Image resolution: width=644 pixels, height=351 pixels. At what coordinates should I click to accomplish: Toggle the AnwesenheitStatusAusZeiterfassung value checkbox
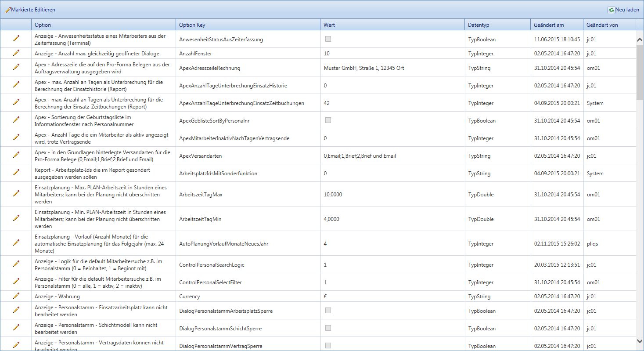click(328, 39)
